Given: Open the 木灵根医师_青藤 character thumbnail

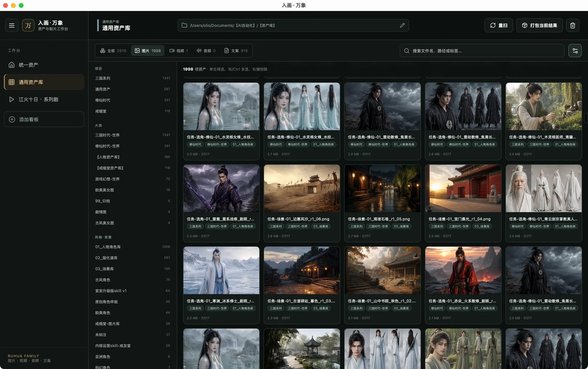Looking at the screenshot, I should [x=544, y=106].
